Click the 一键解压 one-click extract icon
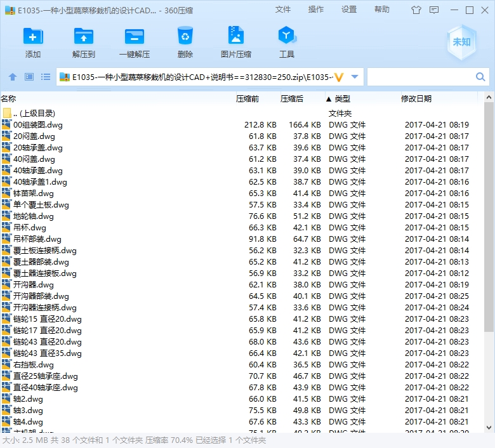The image size is (495, 448). point(135,36)
